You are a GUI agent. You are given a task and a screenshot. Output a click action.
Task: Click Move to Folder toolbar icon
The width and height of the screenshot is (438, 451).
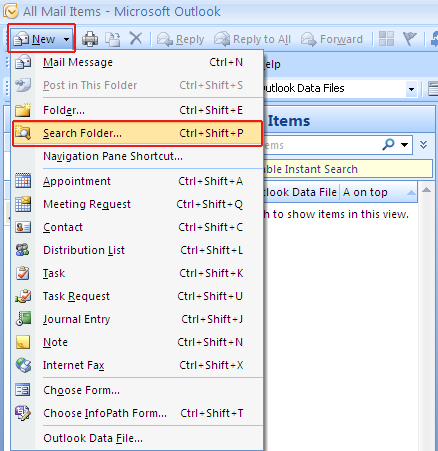[113, 39]
